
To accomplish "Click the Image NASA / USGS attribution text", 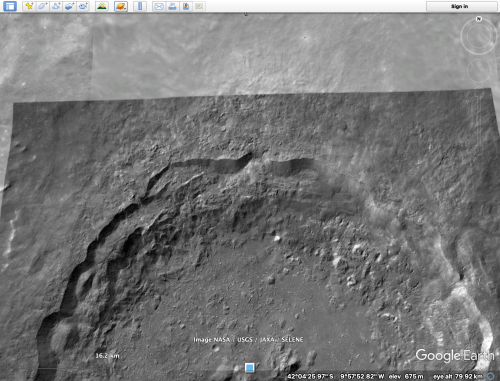I will point(248,340).
